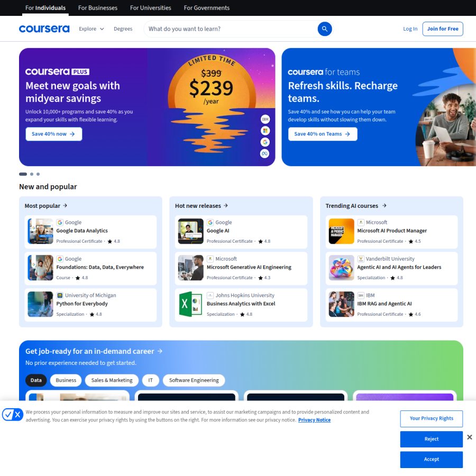Switch to the For Universities tab

(x=151, y=8)
